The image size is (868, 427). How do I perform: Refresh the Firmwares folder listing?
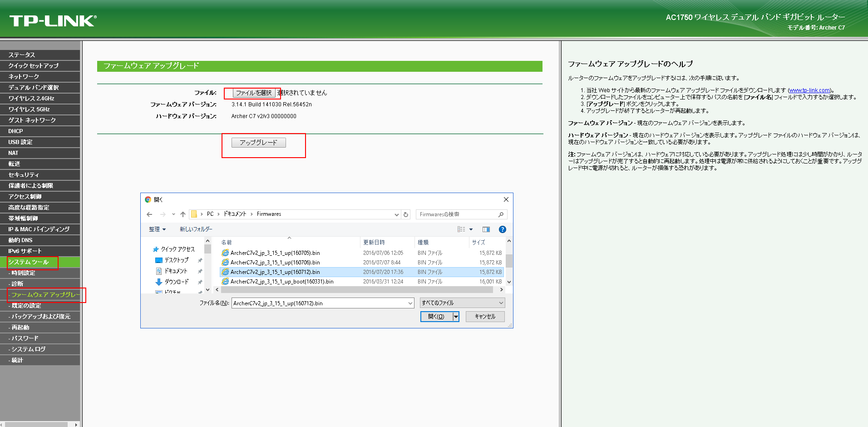pos(406,214)
